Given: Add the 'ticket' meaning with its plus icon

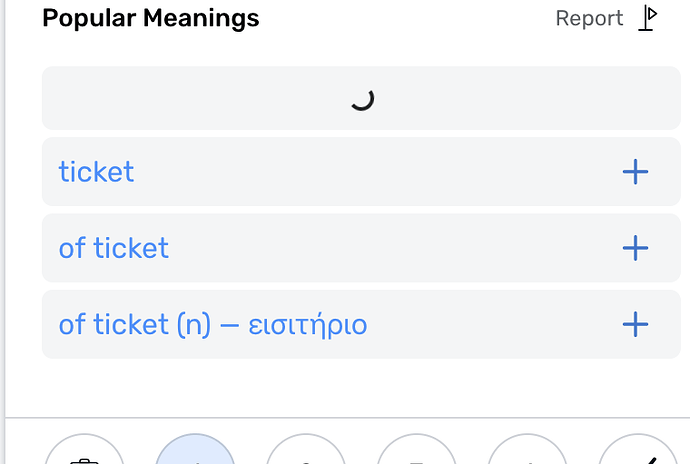Looking at the screenshot, I should pyautogui.click(x=635, y=172).
